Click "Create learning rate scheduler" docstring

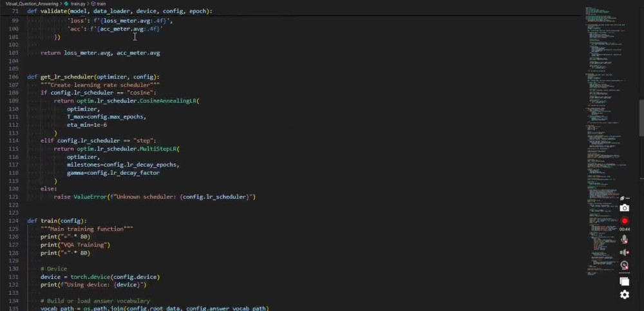point(100,84)
